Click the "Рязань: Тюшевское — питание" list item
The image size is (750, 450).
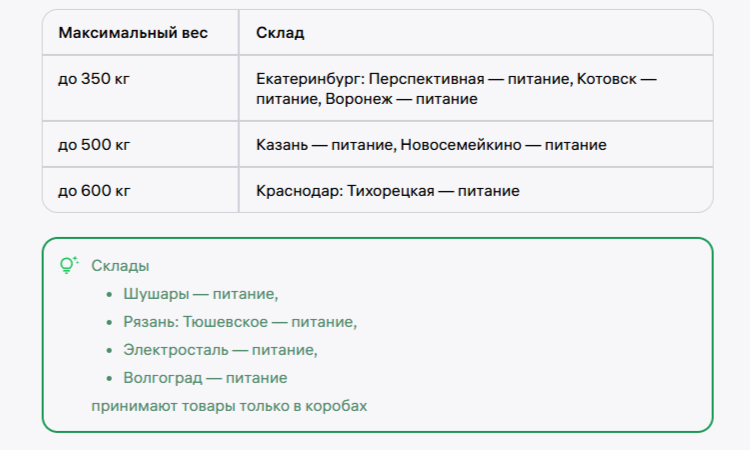(x=240, y=322)
